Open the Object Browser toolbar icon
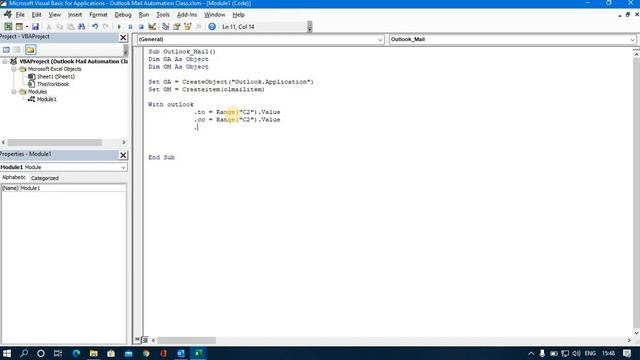Image resolution: width=640 pixels, height=360 pixels. 188,27
